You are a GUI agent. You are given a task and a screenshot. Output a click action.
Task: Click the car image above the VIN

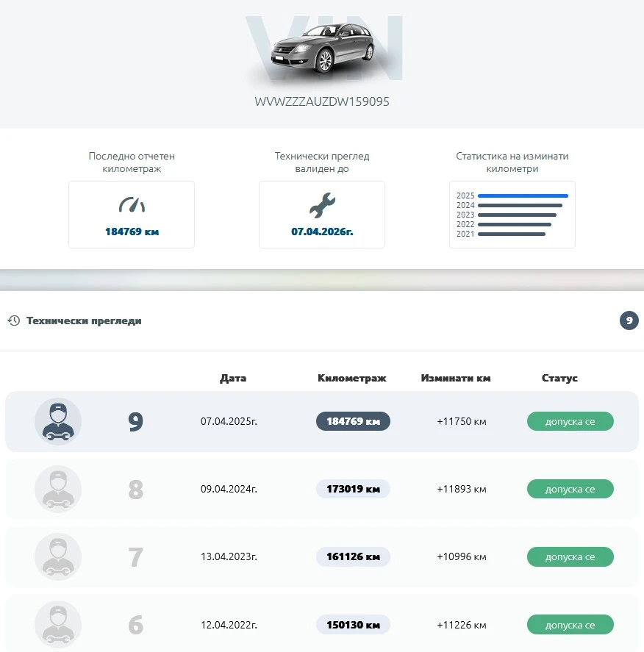pyautogui.click(x=322, y=49)
